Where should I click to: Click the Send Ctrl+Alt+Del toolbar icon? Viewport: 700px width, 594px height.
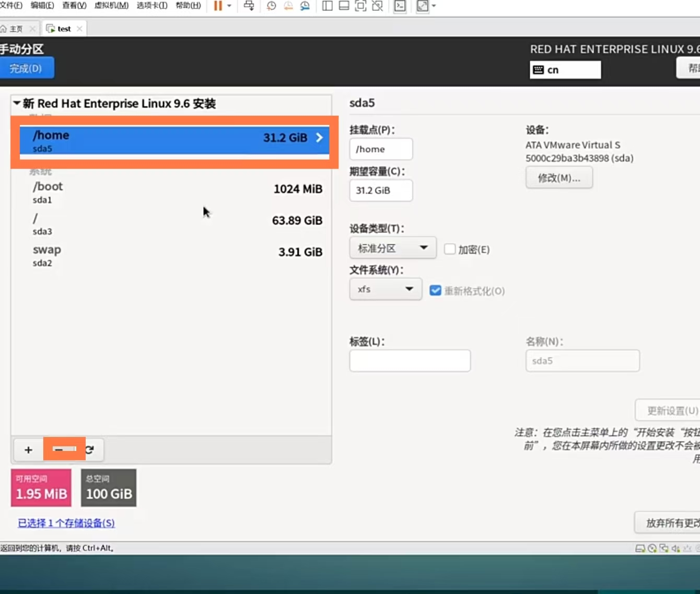(x=249, y=6)
